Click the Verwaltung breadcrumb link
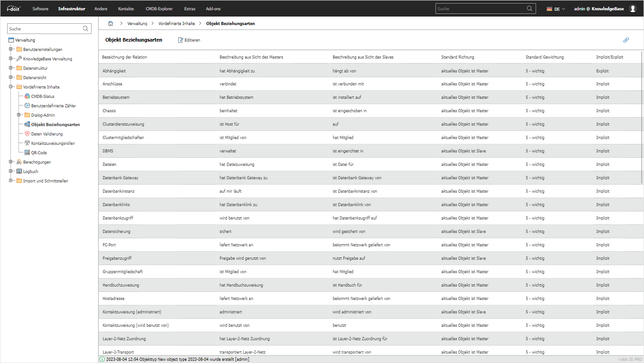 [x=137, y=23]
